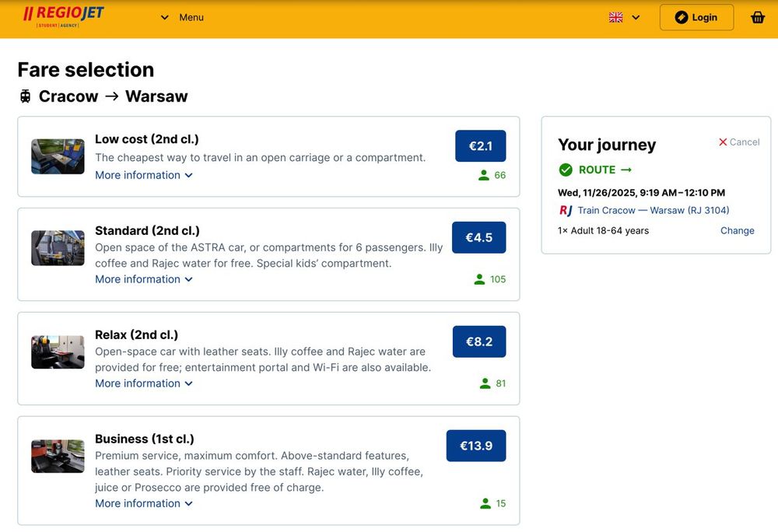The height and width of the screenshot is (532, 778).
Task: Choose the €13.9 Business fare
Action: [x=475, y=446]
